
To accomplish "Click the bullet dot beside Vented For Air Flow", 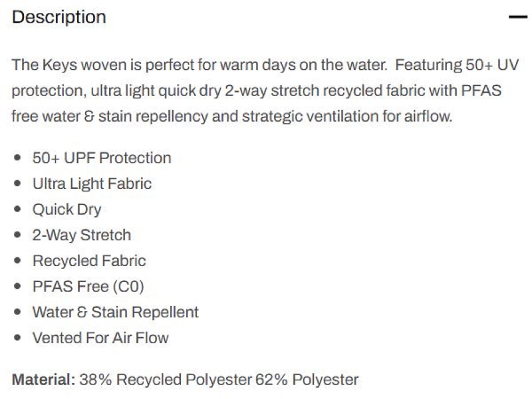I will pos(18,338).
